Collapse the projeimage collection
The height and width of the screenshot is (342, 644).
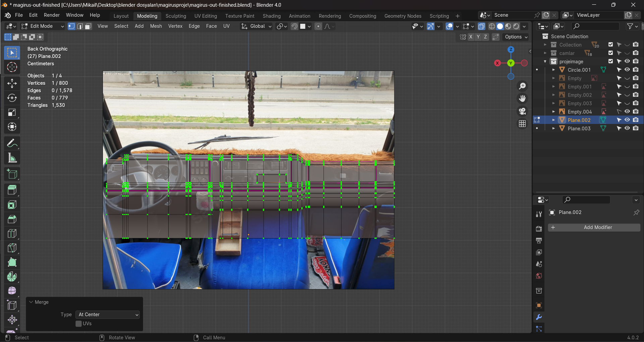click(x=545, y=62)
